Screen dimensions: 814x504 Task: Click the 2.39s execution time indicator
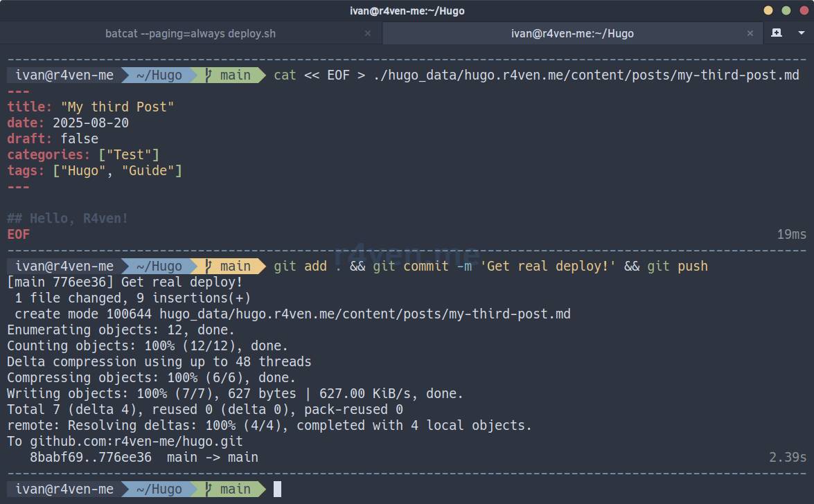(788, 458)
